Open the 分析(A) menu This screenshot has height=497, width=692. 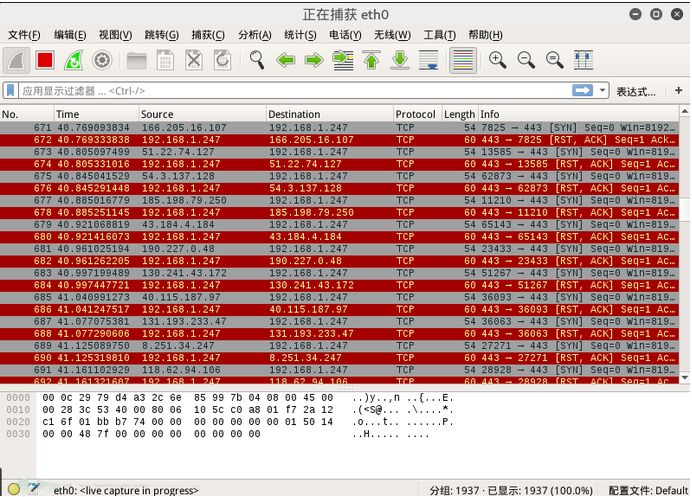tap(255, 35)
